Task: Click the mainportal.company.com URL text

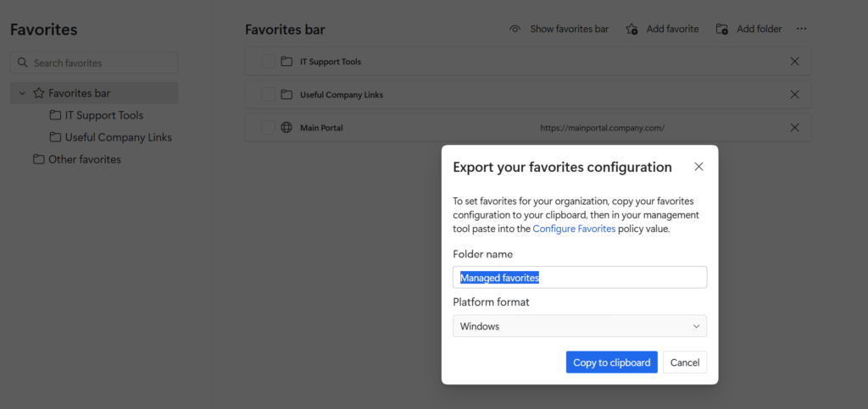Action: point(603,128)
